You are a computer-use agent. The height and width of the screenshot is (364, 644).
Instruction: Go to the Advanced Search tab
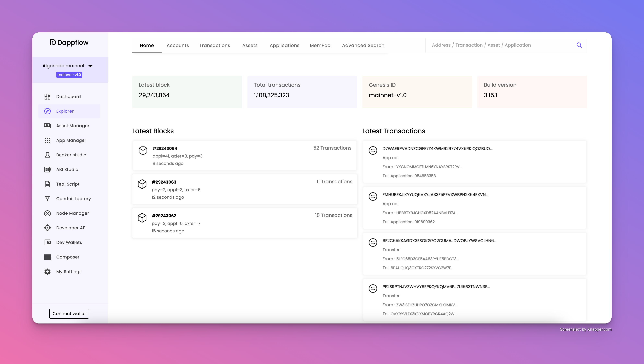pyautogui.click(x=363, y=46)
